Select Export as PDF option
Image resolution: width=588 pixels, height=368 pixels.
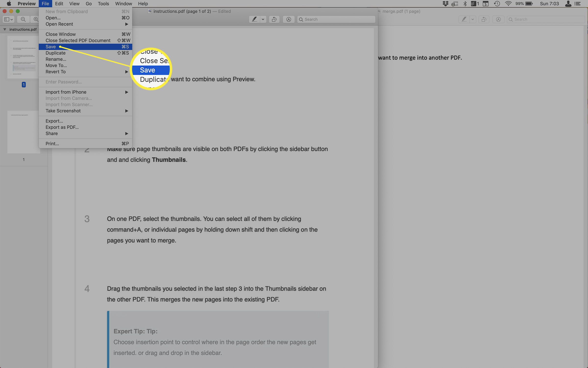pyautogui.click(x=62, y=127)
